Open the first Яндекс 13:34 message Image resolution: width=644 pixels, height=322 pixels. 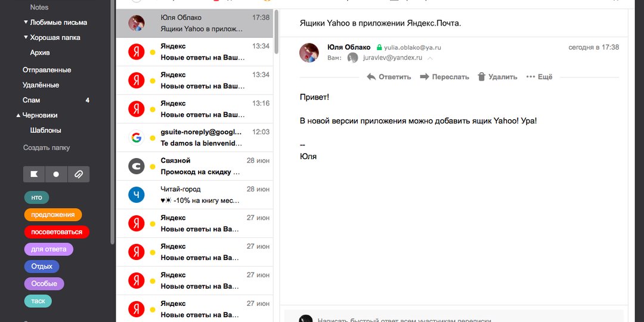pos(194,52)
